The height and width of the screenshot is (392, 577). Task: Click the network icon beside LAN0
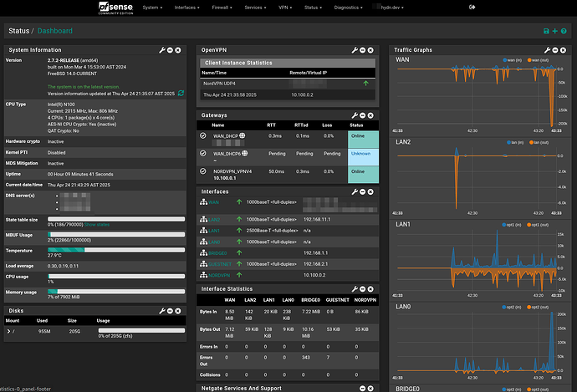tap(203, 242)
